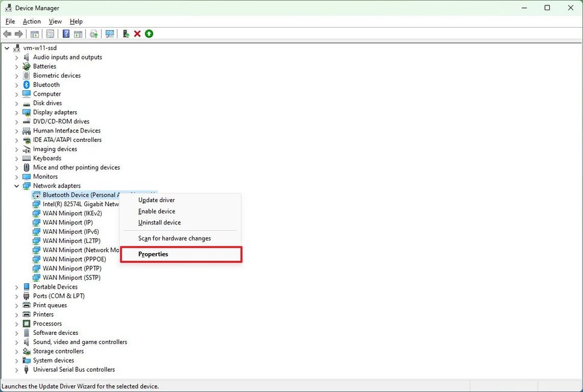583x392 pixels.
Task: Choose Update driver from the context menu
Action: click(x=156, y=200)
